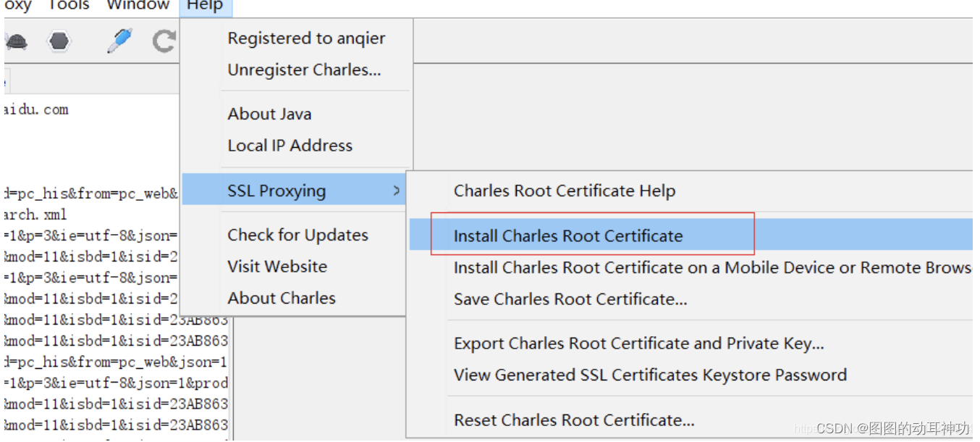Screen dimensions: 980x442
Task: Toggle throttling with the turtle icon
Action: (x=15, y=41)
